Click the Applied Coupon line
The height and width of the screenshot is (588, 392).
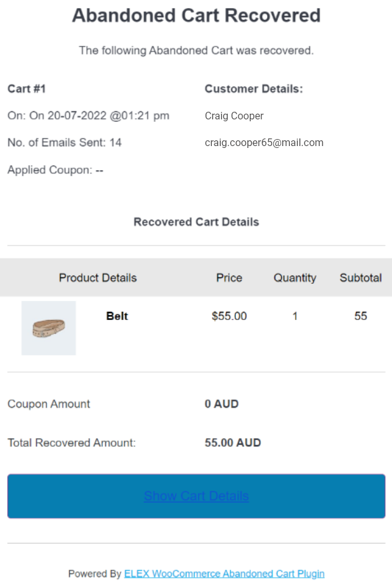55,170
